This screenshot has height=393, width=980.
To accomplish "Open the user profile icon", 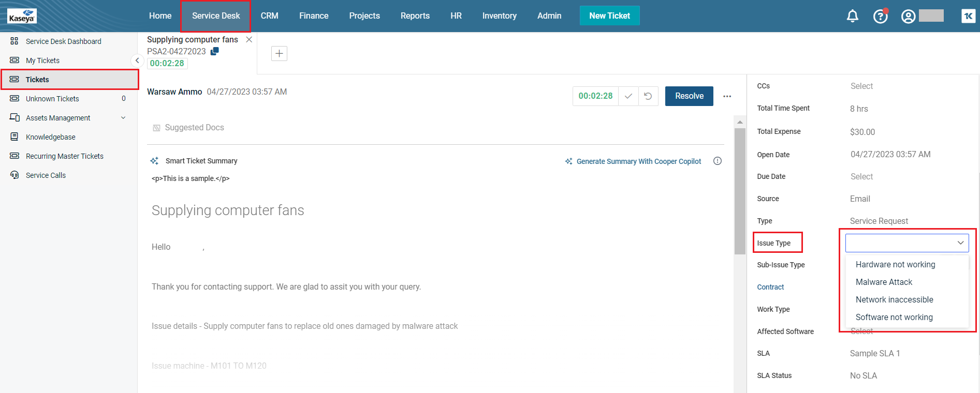I will pos(908,17).
